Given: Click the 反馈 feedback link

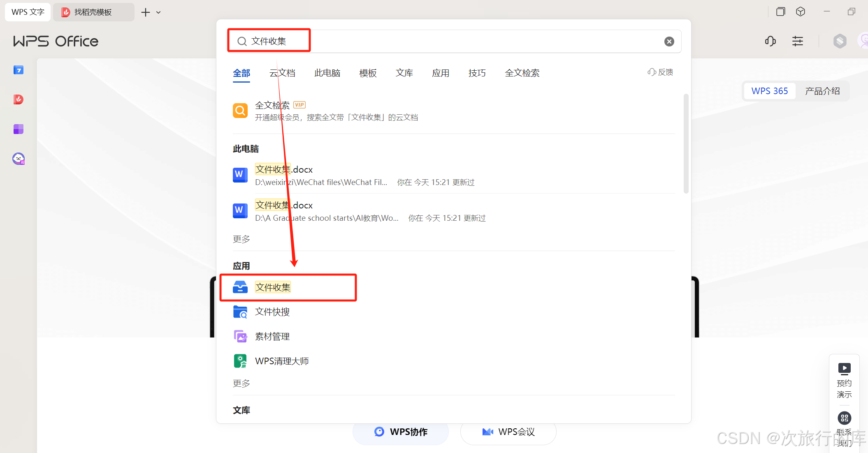Looking at the screenshot, I should (661, 72).
